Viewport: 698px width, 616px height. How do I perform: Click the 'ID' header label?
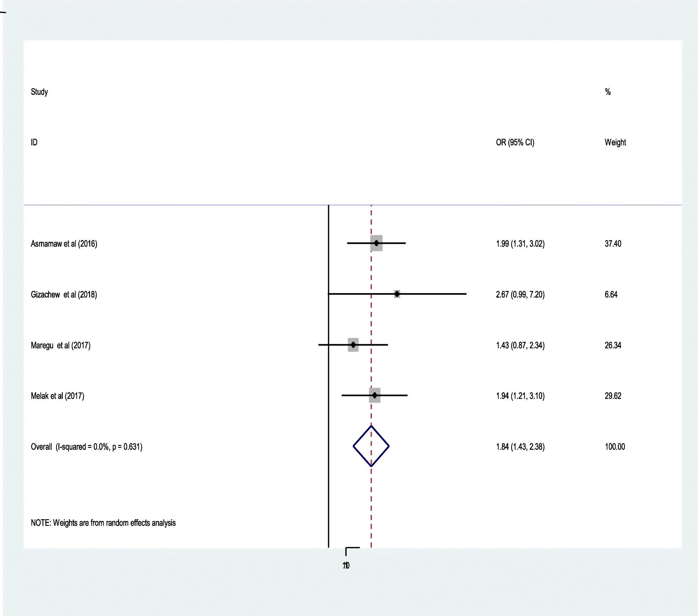click(x=34, y=142)
